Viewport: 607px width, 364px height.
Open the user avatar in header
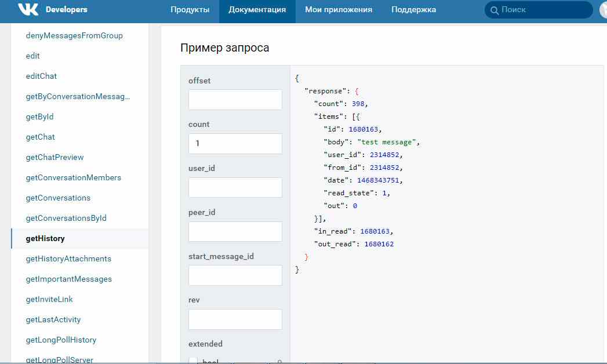coord(603,10)
